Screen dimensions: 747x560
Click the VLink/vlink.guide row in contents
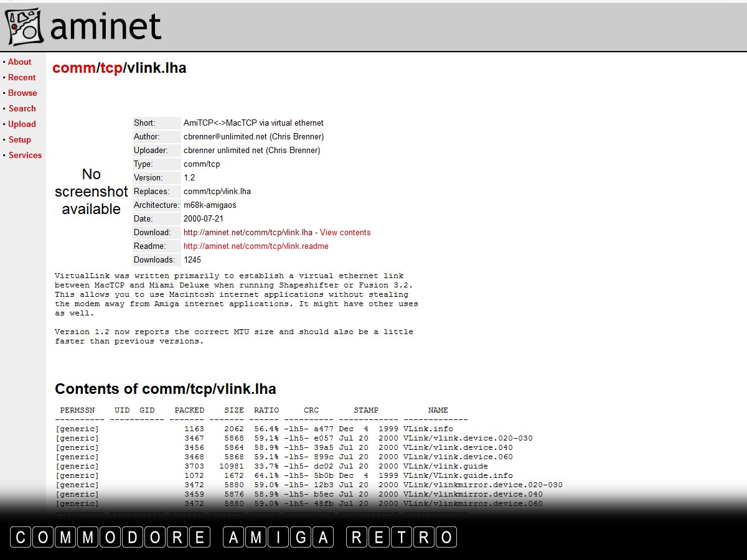point(445,466)
